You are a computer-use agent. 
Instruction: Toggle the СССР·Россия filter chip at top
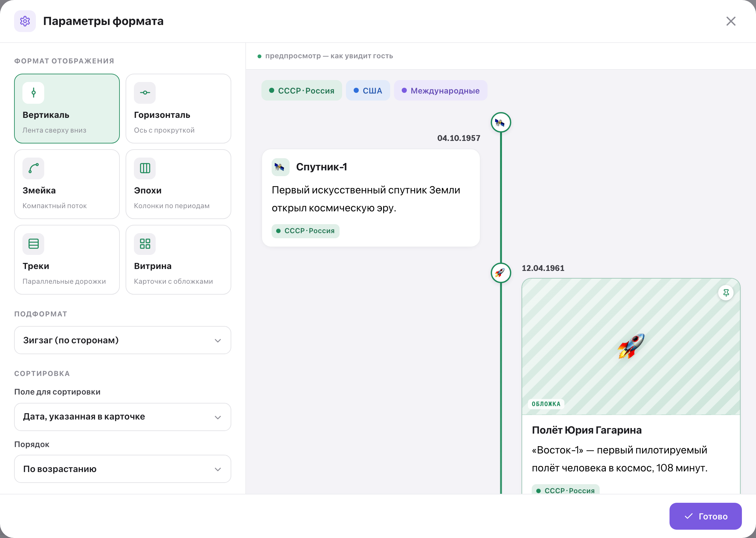[301, 90]
